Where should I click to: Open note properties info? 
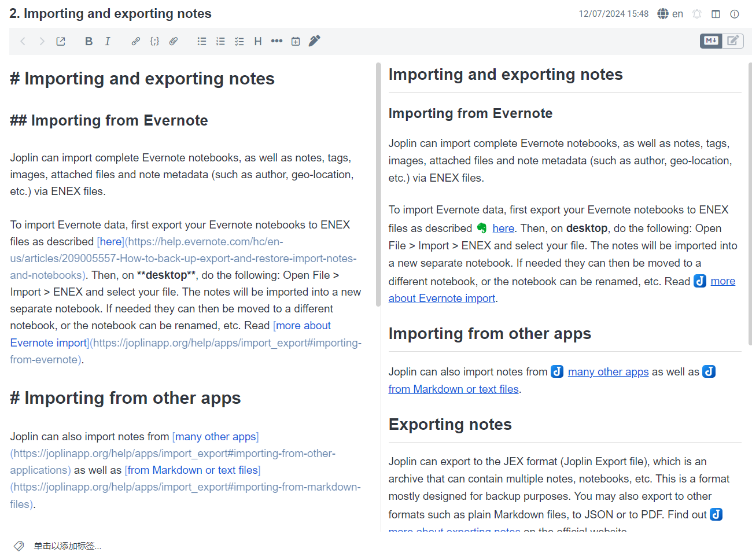click(735, 14)
